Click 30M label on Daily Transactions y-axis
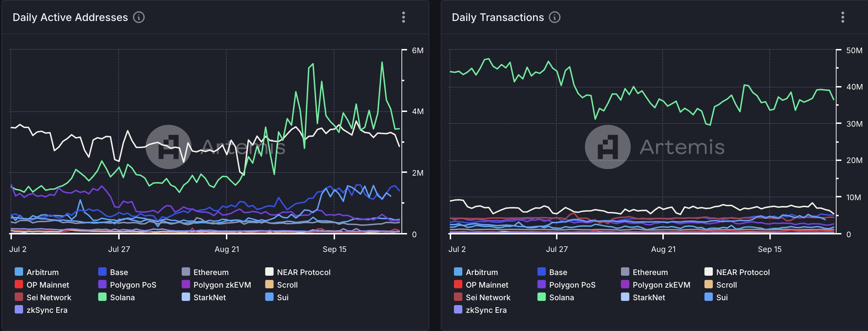The width and height of the screenshot is (868, 331). [854, 124]
